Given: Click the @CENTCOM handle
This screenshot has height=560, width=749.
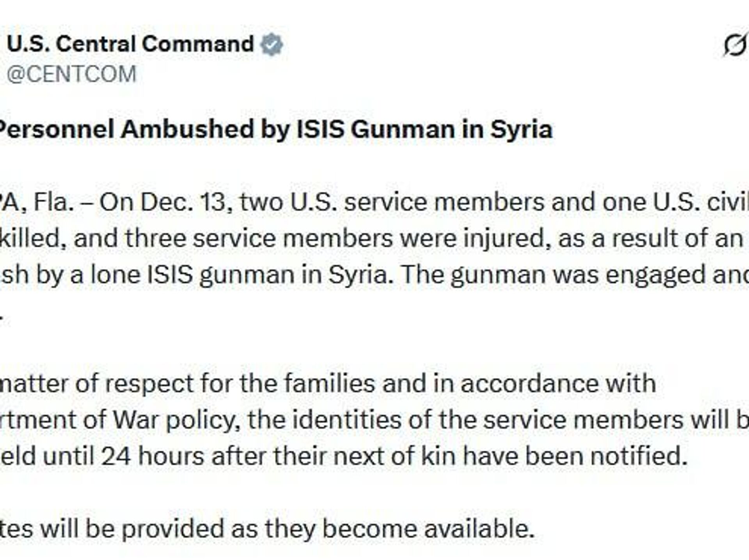Looking at the screenshot, I should (72, 74).
